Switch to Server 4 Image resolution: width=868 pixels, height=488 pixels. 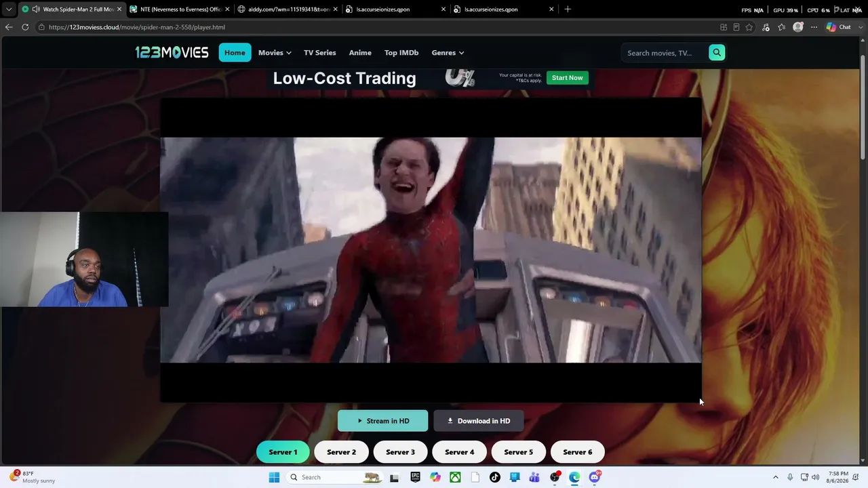click(x=459, y=452)
